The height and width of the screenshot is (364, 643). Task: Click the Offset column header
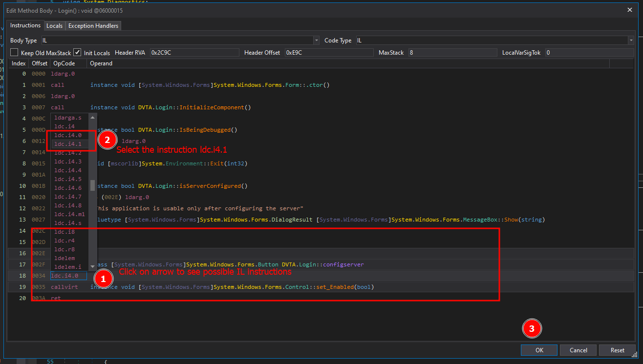click(40, 63)
